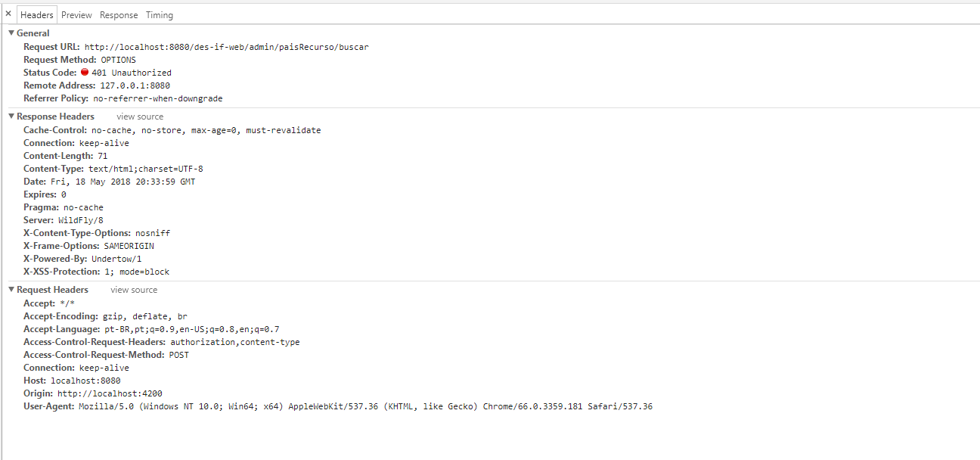Viewport: 980px width, 460px height.
Task: Click the red status code indicator
Action: (85, 73)
